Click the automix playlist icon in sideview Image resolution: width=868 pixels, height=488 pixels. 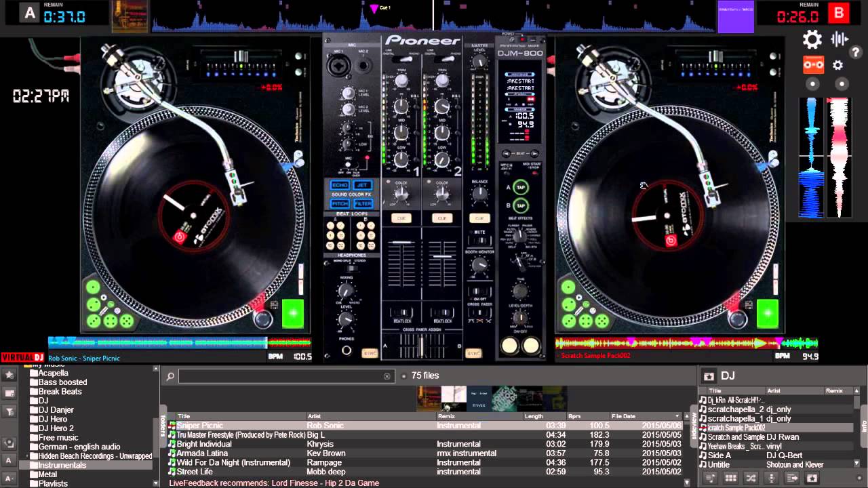[x=710, y=479]
